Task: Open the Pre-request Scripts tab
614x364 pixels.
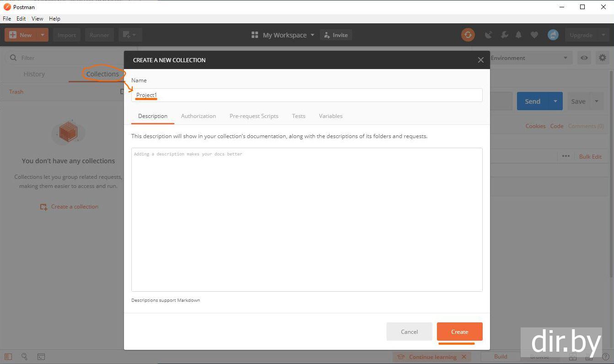Action: [254, 116]
